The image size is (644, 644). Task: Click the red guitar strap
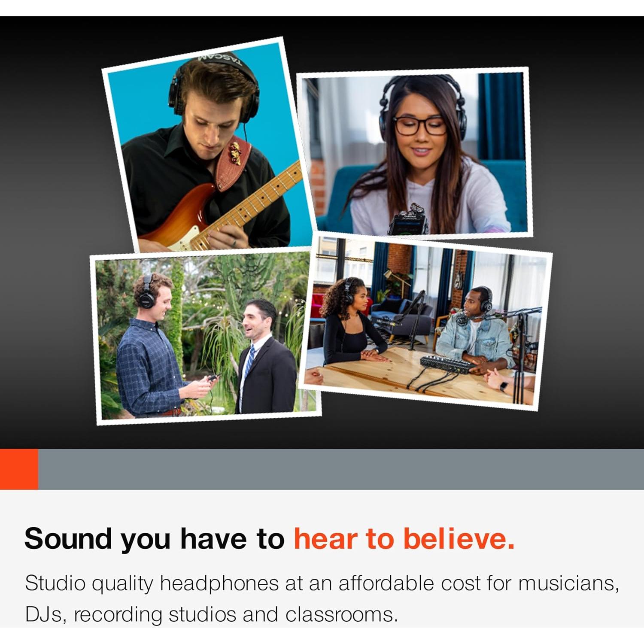232,163
